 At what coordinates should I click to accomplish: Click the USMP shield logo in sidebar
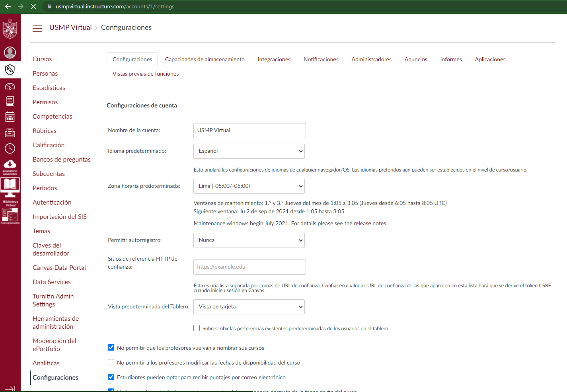point(10,29)
